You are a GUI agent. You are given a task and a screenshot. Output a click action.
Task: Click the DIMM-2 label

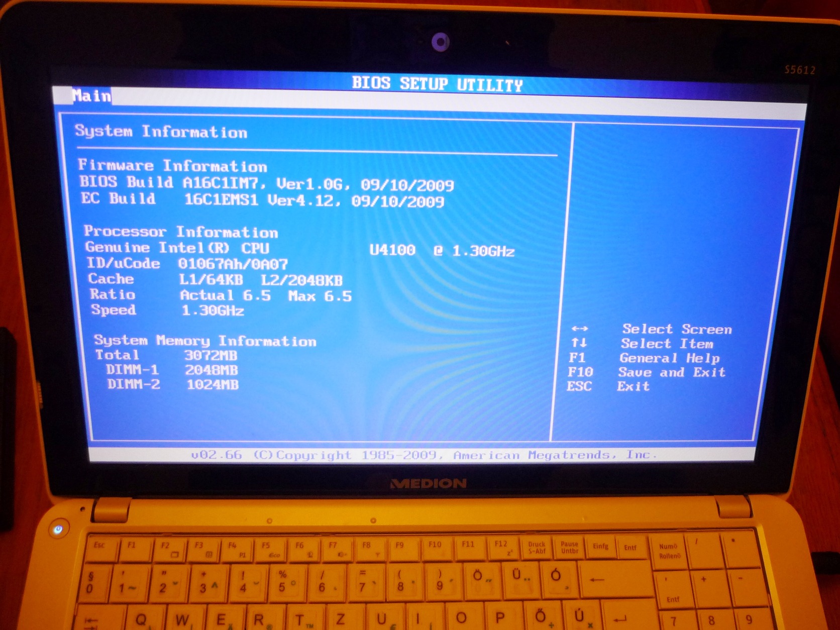coord(134,384)
